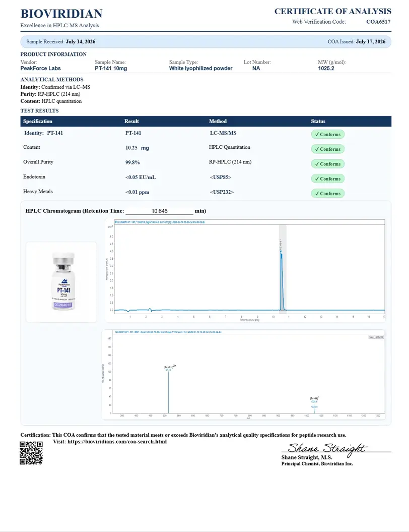Click the Method column header
Image resolution: width=409 pixels, height=532 pixels.
(x=218, y=121)
